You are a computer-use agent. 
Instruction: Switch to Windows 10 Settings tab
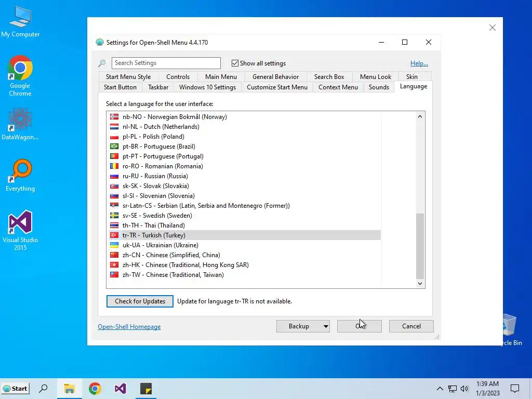[207, 87]
